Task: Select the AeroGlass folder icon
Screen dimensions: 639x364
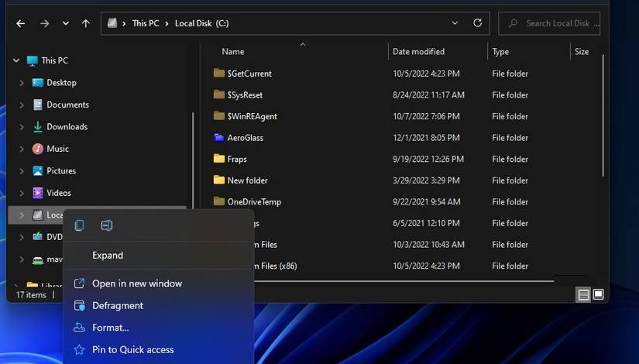Action: tap(219, 137)
